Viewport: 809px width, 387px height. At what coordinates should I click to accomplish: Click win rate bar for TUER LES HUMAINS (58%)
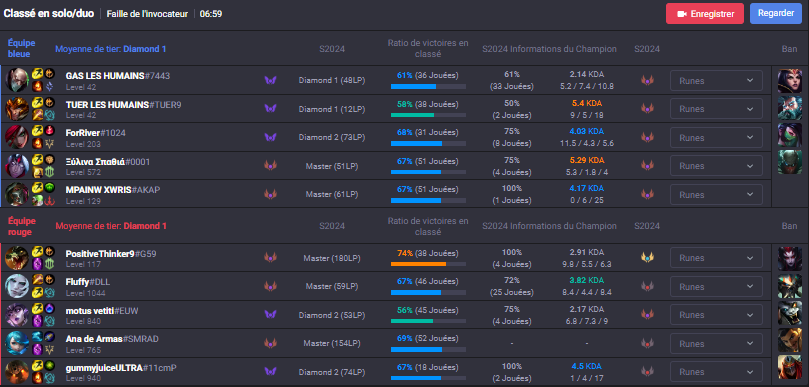tap(428, 115)
